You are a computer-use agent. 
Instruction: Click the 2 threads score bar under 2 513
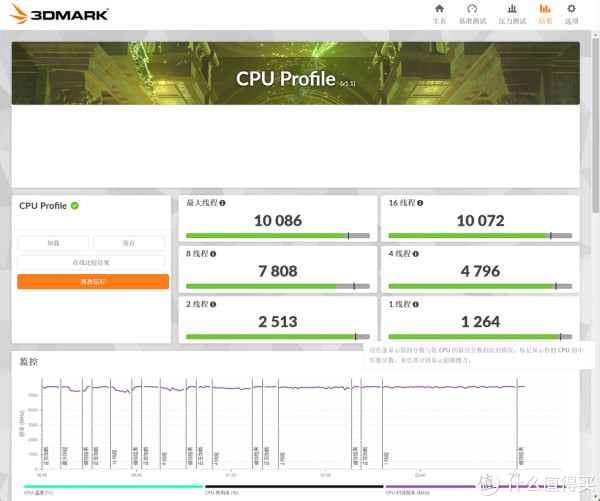[278, 336]
